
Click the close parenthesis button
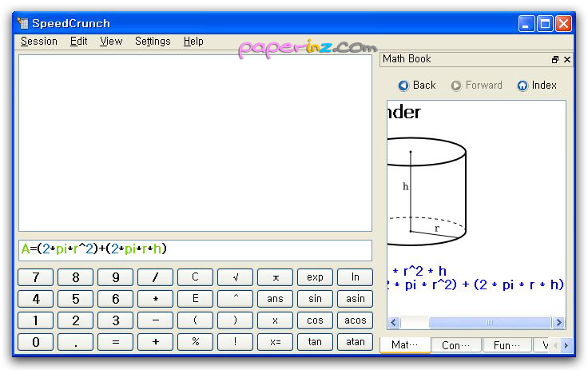(235, 320)
